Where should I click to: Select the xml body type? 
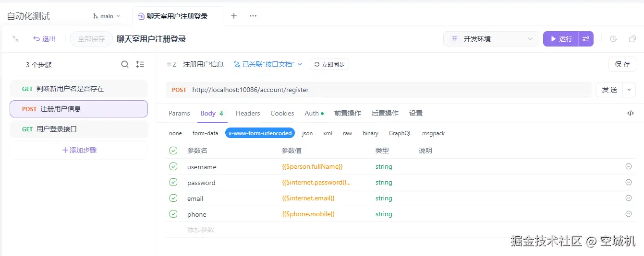click(328, 133)
